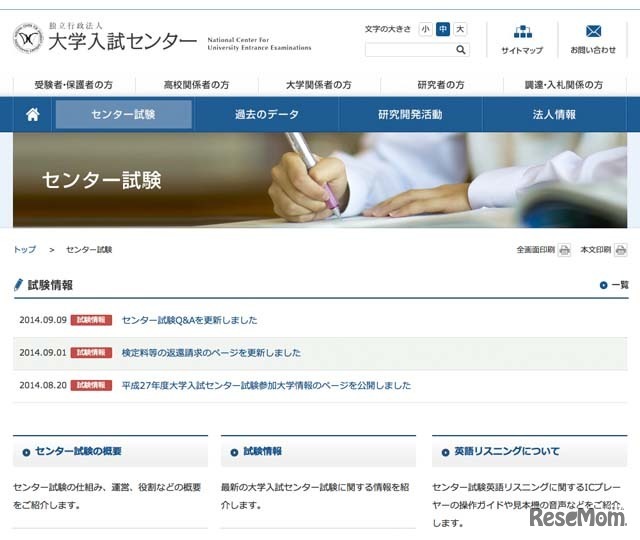Click 本文印刷 text link
Image resolution: width=640 pixels, height=540 pixels.
coord(596,249)
